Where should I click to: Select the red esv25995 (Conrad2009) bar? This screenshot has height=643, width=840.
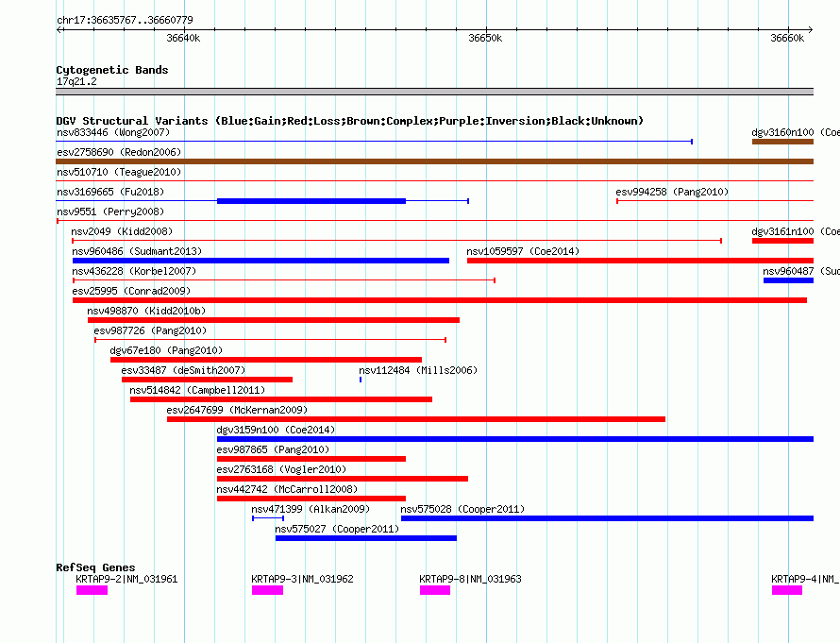click(x=440, y=300)
